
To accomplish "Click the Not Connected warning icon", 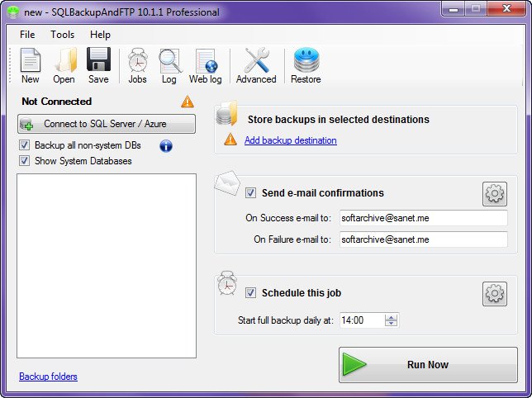I will coord(188,102).
